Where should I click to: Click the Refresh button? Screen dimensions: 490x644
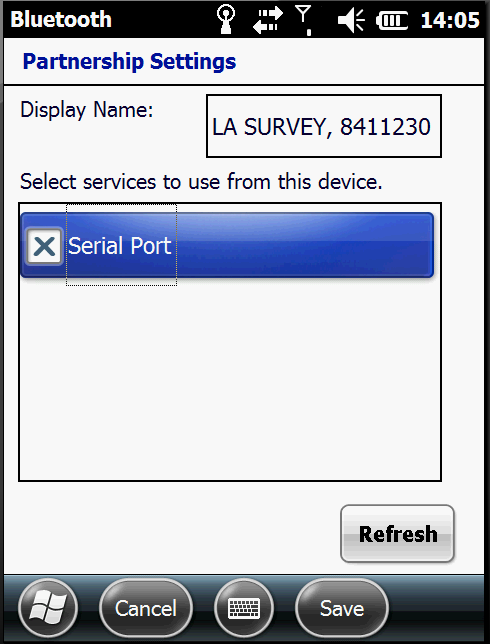397,534
